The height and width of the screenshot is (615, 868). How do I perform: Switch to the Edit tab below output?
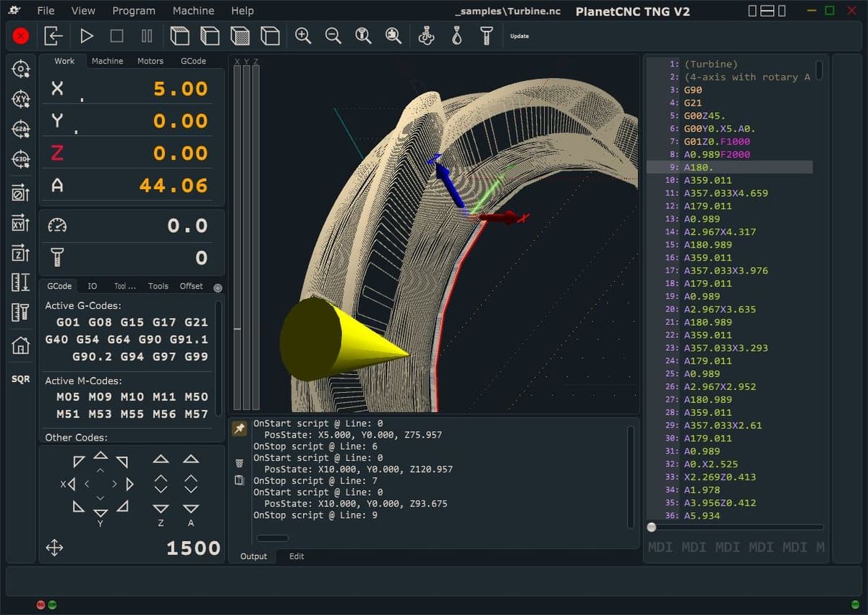pyautogui.click(x=297, y=556)
